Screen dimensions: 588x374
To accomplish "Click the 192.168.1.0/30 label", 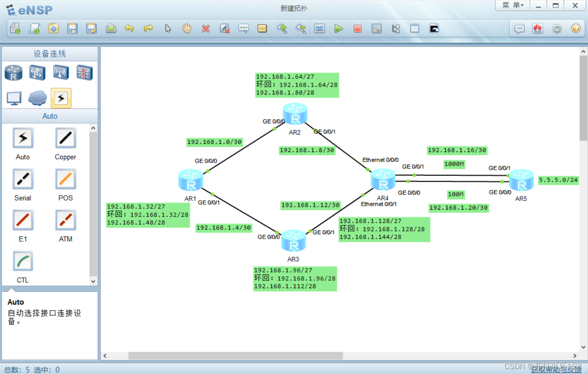I will pyautogui.click(x=214, y=142).
